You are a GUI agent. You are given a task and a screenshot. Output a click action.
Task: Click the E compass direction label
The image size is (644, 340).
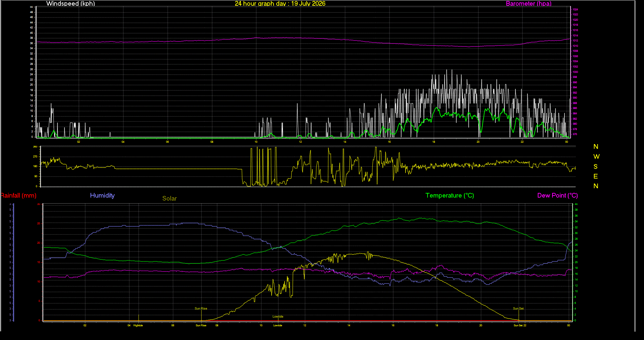596,176
